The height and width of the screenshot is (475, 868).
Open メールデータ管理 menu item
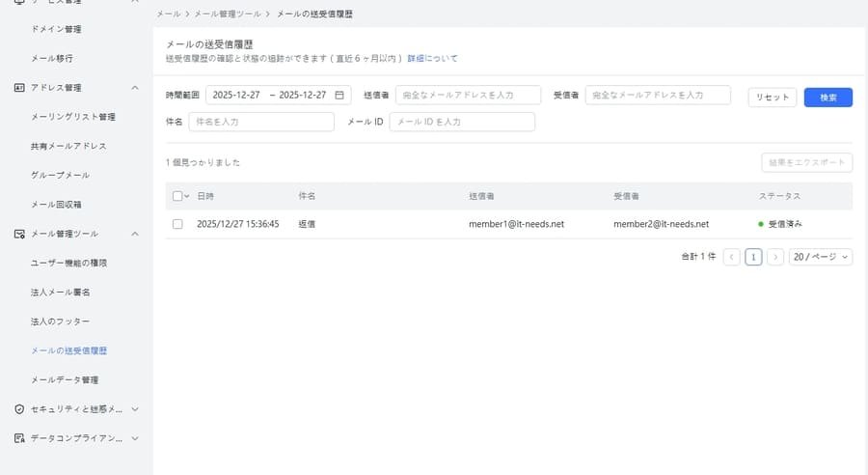[x=65, y=380]
